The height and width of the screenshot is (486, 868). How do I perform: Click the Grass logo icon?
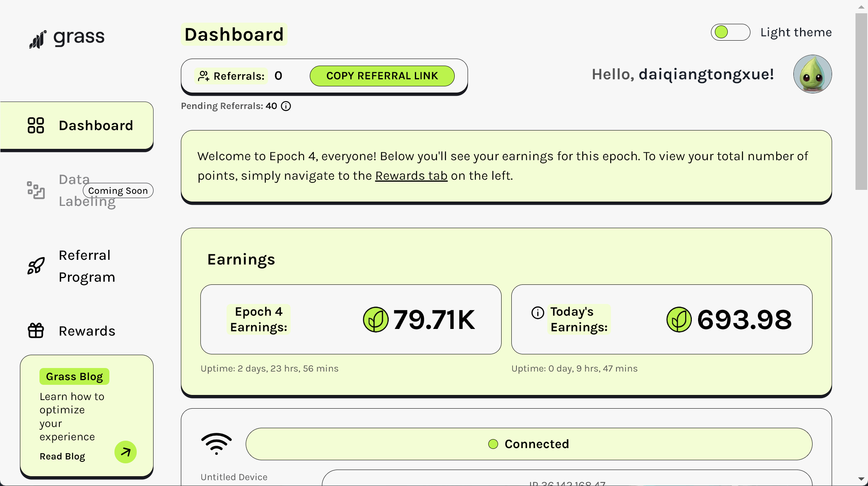(x=38, y=39)
